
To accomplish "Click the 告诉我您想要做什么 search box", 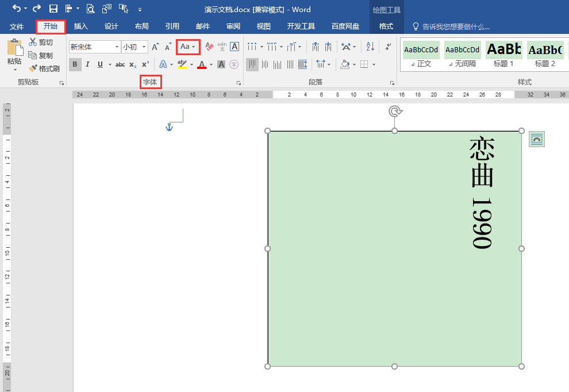I will [x=452, y=26].
